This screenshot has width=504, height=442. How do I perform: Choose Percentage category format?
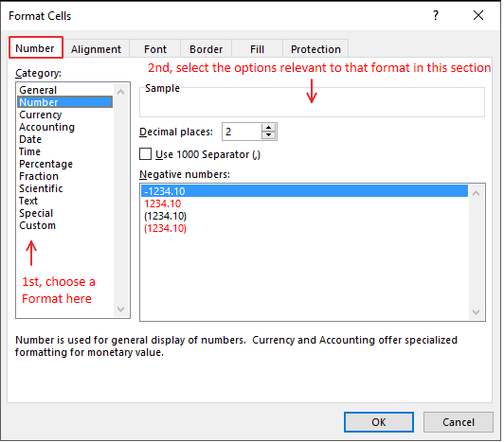pyautogui.click(x=46, y=165)
